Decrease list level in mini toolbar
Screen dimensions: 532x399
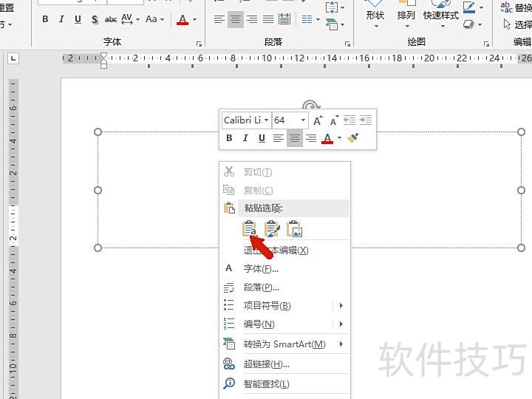coord(349,120)
